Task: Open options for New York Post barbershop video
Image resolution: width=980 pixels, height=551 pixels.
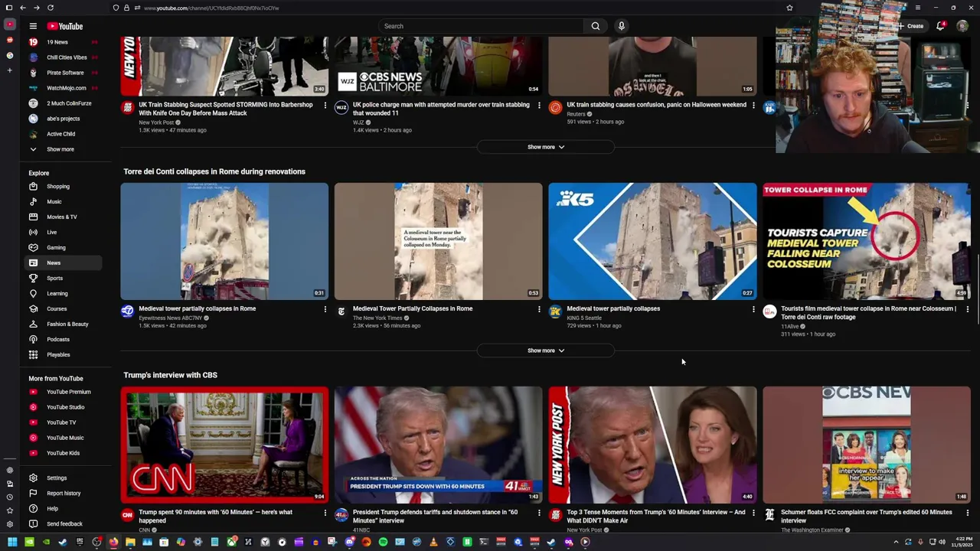Action: [x=325, y=106]
